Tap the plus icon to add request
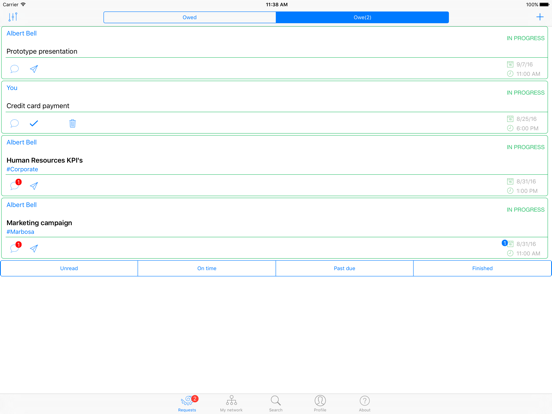 [x=540, y=17]
